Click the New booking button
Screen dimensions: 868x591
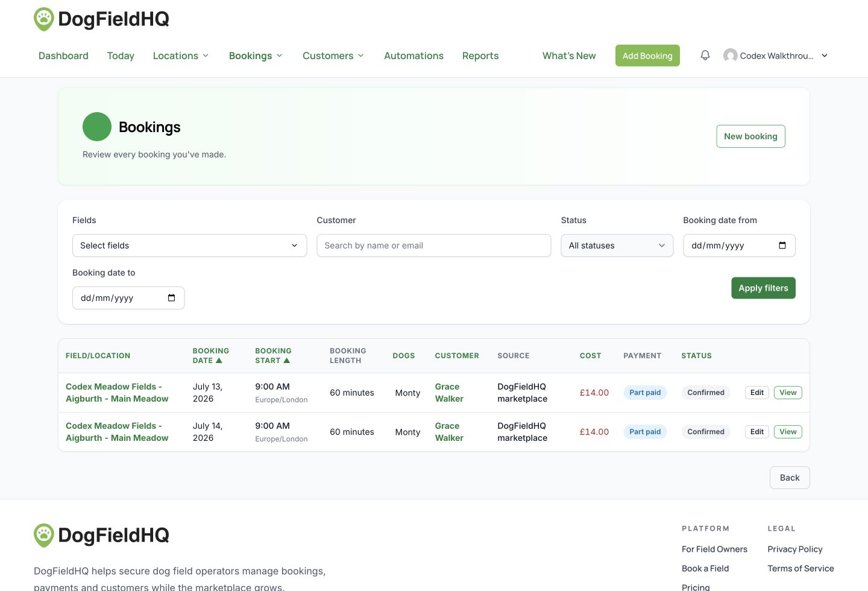(x=750, y=136)
